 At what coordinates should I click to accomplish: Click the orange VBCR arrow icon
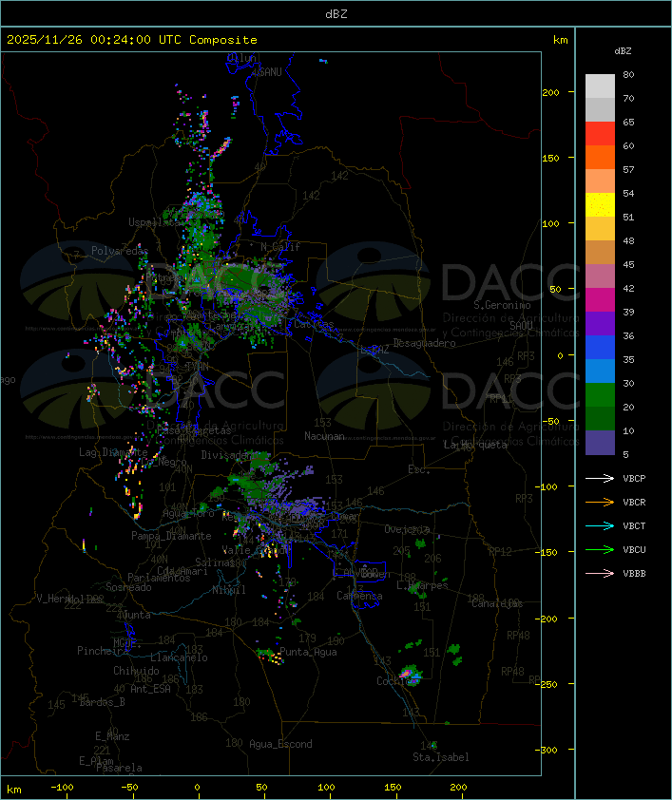600,502
